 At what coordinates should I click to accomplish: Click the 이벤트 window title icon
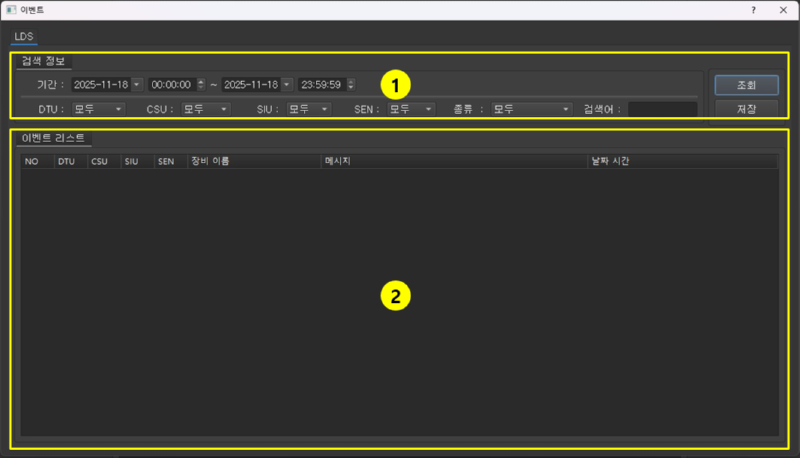11,10
